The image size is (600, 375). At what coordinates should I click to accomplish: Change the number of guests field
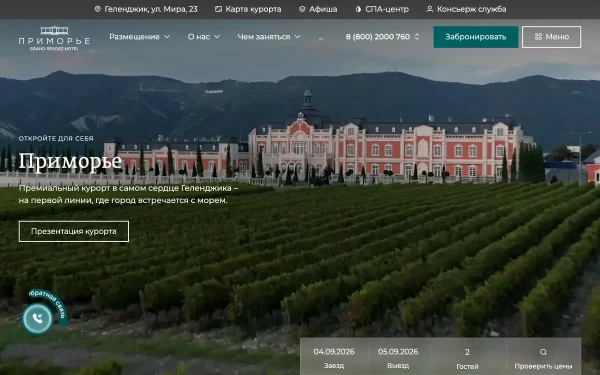point(467,359)
